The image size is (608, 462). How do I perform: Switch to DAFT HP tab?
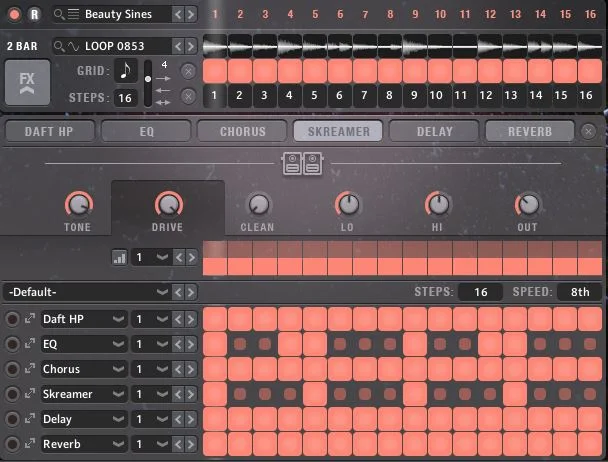coord(50,132)
